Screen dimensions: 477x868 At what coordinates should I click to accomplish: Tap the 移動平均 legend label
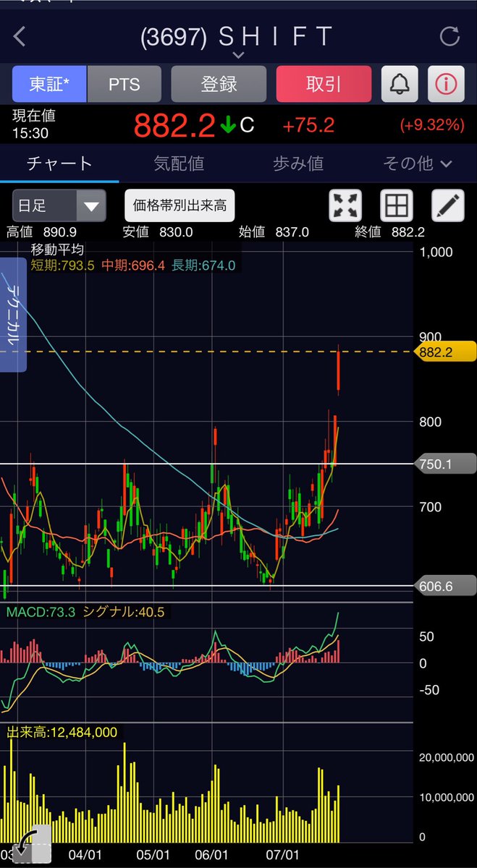(x=58, y=250)
